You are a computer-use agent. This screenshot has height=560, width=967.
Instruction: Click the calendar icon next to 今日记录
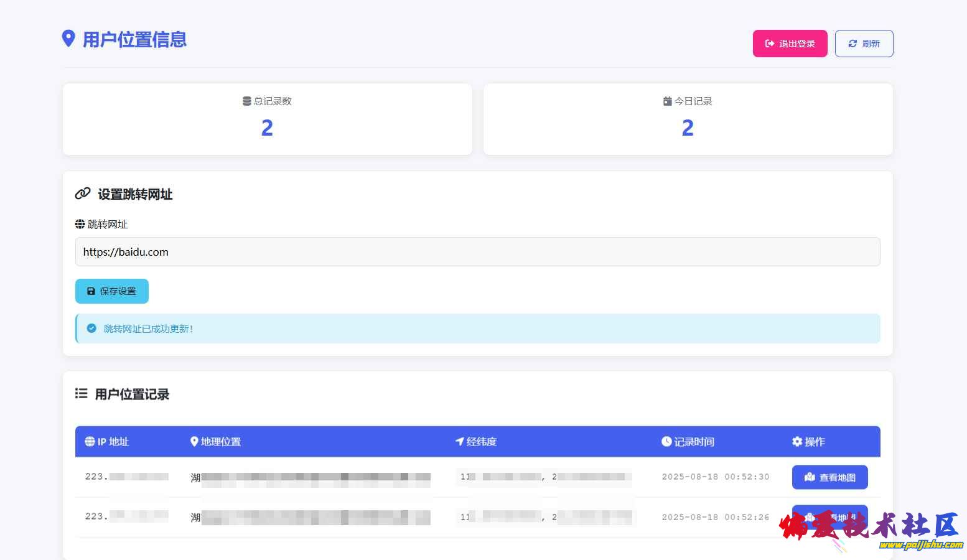tap(667, 101)
